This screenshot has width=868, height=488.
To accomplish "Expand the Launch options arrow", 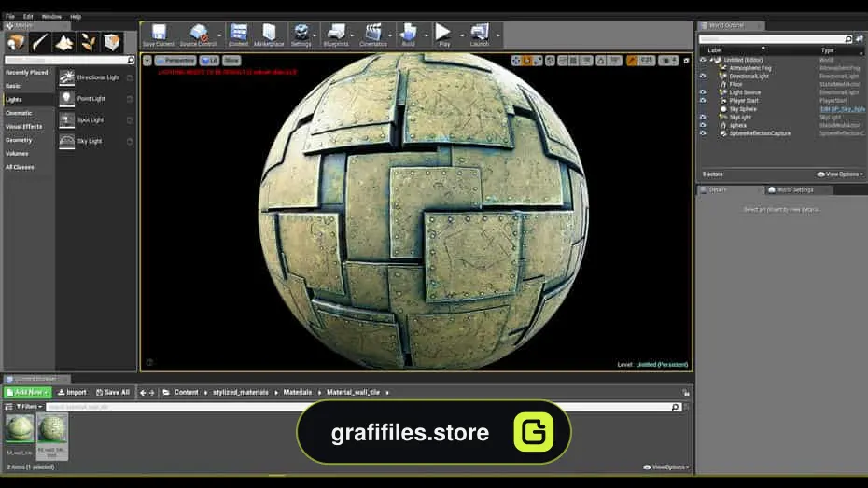I will tap(497, 35).
